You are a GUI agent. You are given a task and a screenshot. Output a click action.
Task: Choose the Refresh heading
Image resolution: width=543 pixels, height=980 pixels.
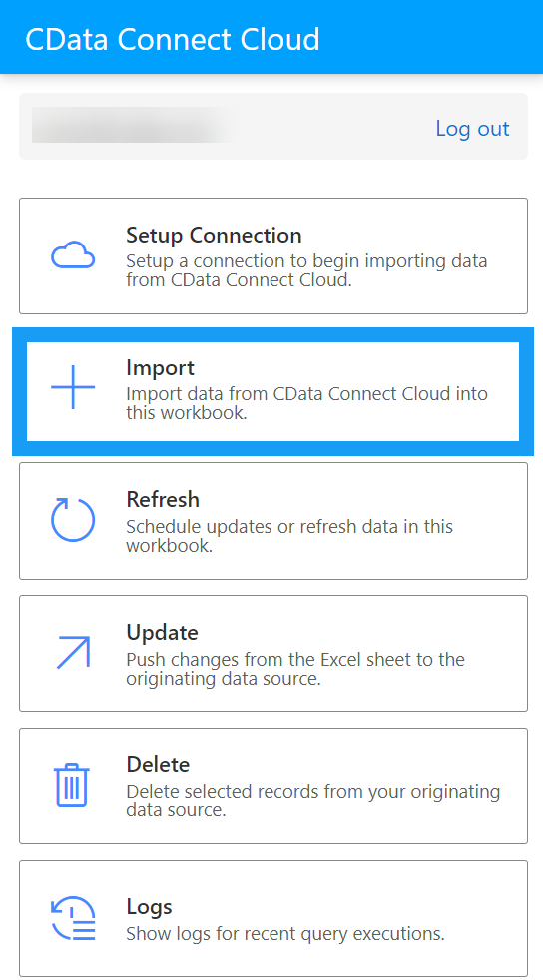[x=163, y=499]
